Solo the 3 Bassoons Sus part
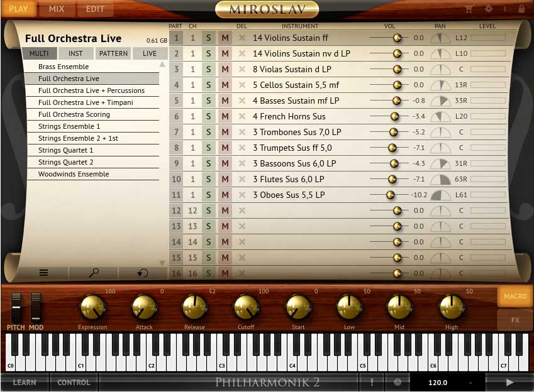Viewport: 534px width, 392px height. pyautogui.click(x=208, y=163)
